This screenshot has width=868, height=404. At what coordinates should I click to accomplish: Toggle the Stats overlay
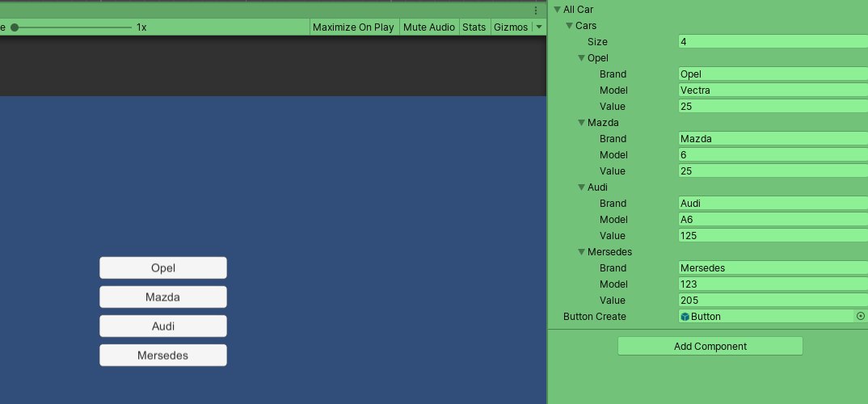pyautogui.click(x=474, y=27)
